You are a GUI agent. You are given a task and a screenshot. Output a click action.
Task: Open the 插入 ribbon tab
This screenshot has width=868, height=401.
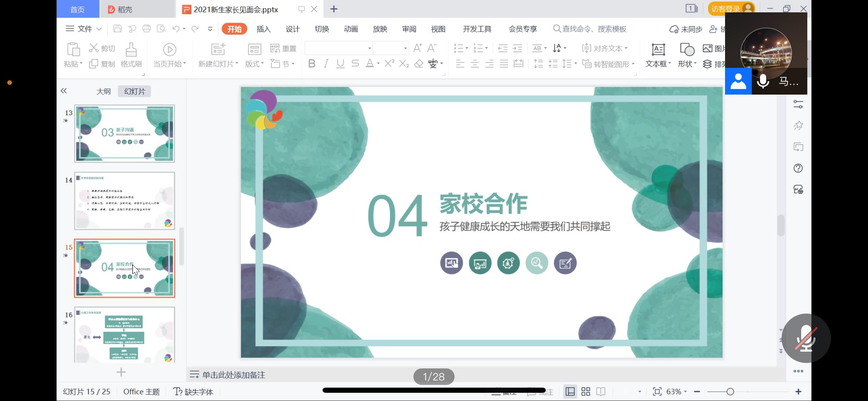click(x=263, y=29)
